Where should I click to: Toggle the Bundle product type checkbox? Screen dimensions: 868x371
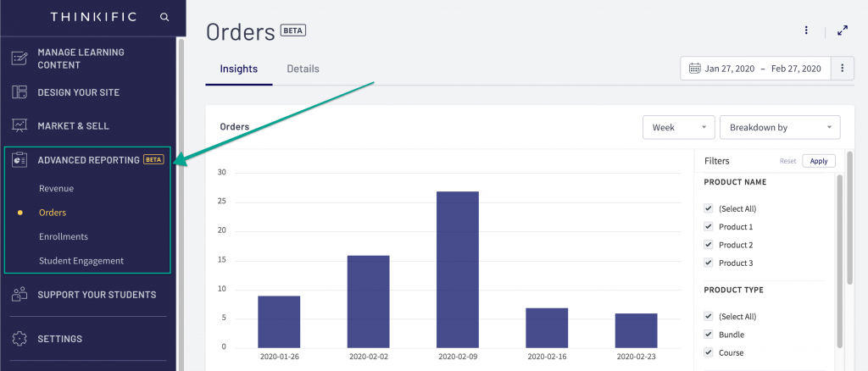pos(708,335)
